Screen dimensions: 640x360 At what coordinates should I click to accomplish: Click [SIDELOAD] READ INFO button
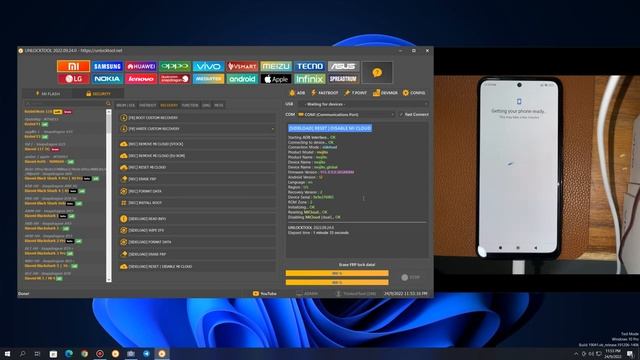198,219
